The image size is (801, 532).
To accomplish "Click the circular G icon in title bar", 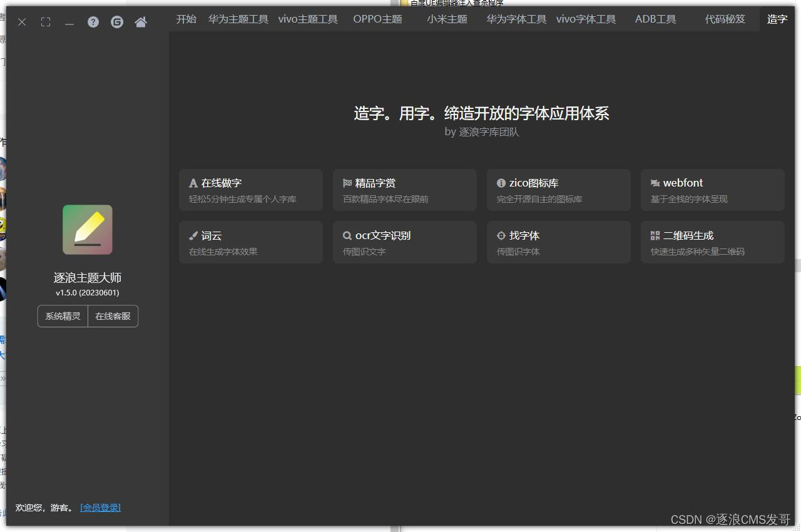I will click(x=117, y=22).
